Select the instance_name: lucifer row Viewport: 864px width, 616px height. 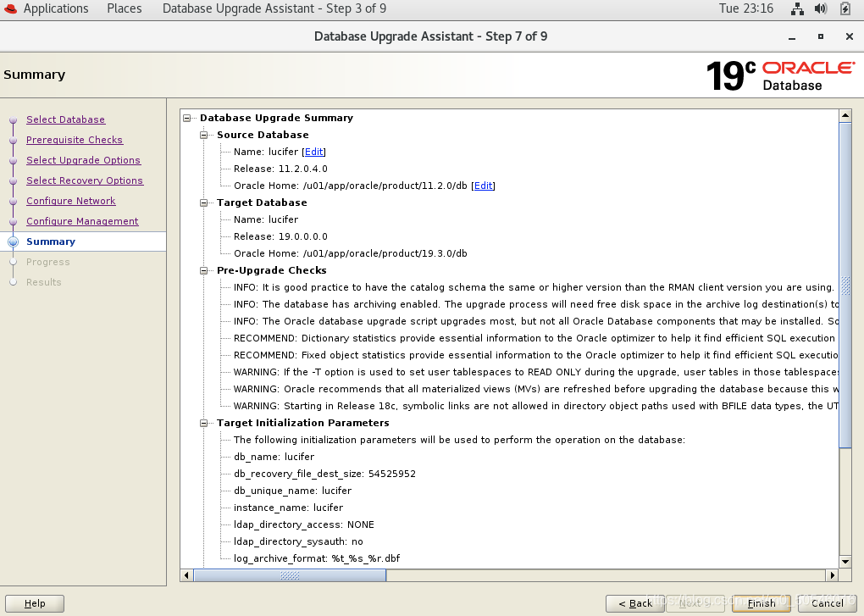point(288,508)
